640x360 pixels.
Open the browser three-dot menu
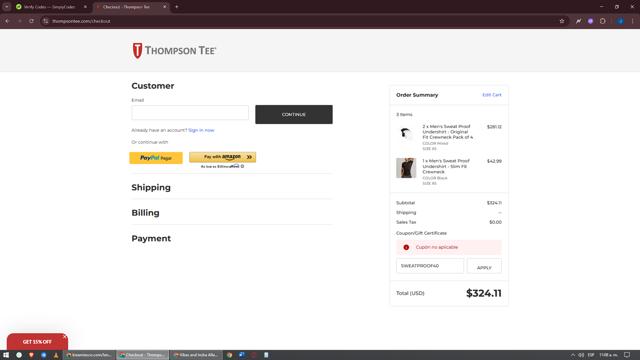pyautogui.click(x=633, y=21)
